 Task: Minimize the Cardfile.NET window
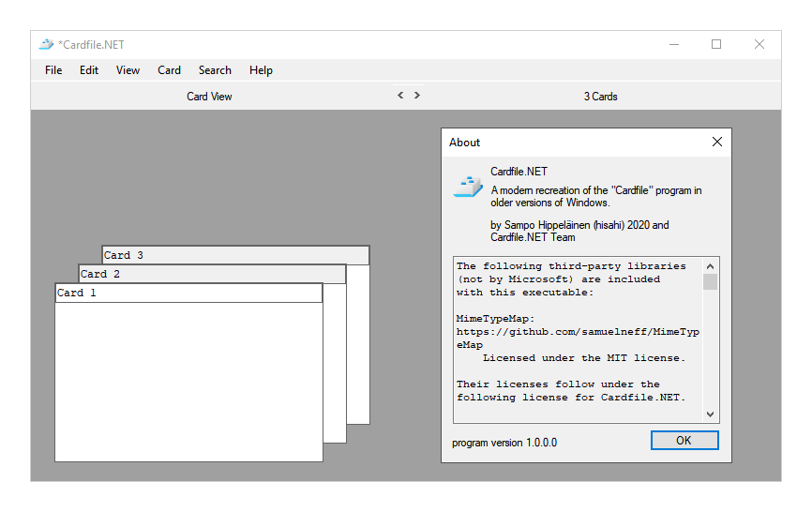click(x=674, y=44)
